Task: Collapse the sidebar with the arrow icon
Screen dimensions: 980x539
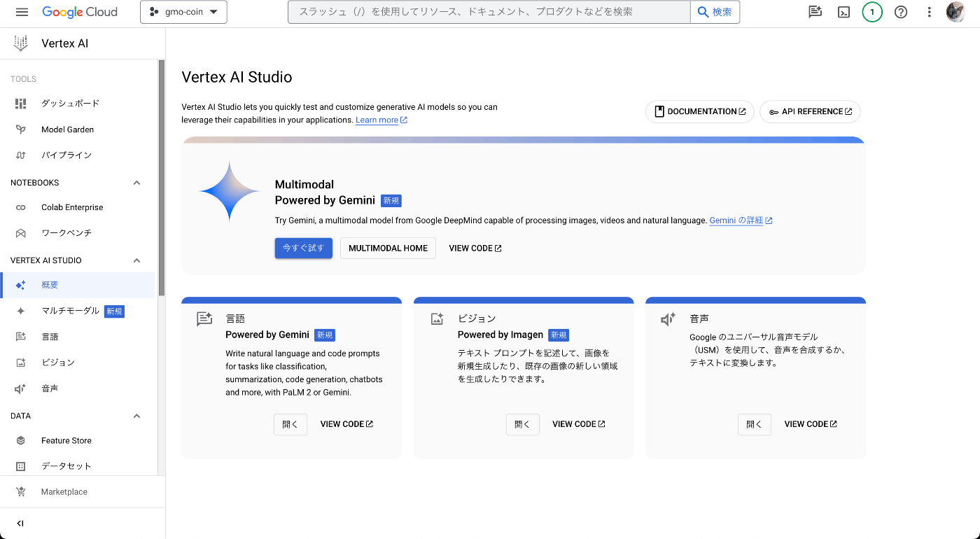Action: (x=20, y=523)
